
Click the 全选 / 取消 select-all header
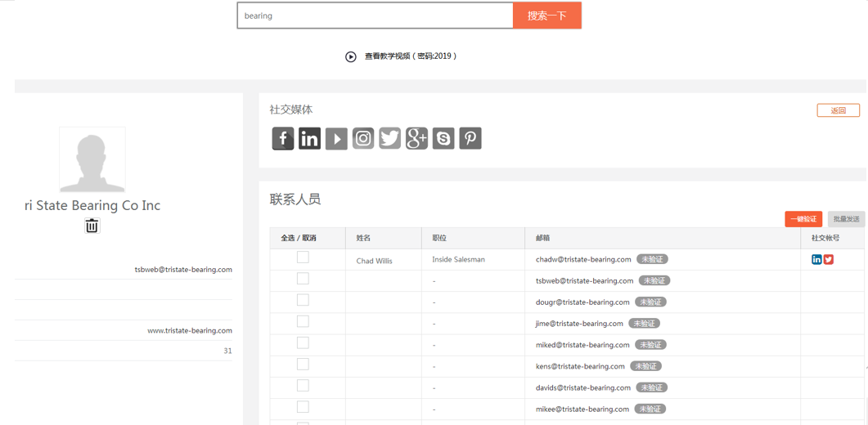299,238
